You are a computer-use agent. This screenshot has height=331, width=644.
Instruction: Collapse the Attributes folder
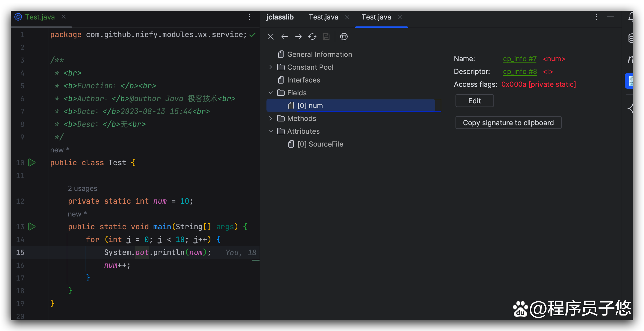point(270,131)
